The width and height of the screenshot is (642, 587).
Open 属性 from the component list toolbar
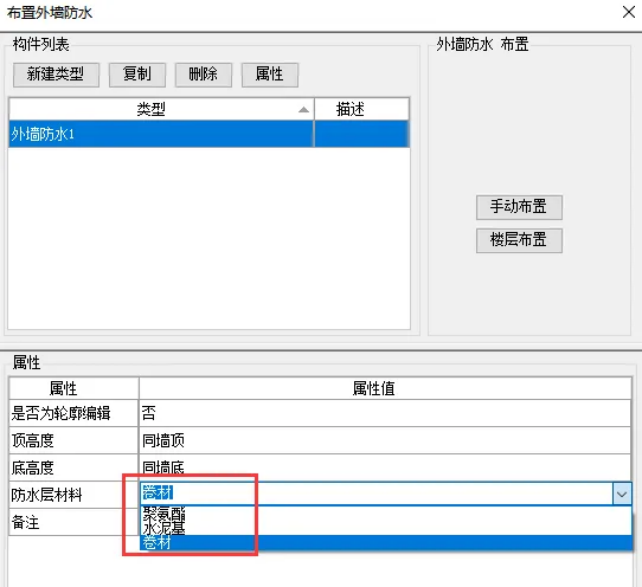click(x=269, y=74)
